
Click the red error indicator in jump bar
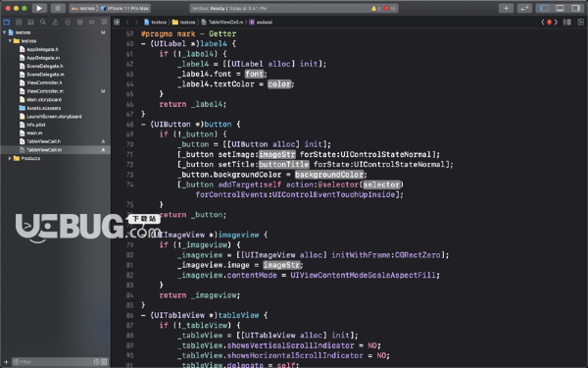click(550, 23)
